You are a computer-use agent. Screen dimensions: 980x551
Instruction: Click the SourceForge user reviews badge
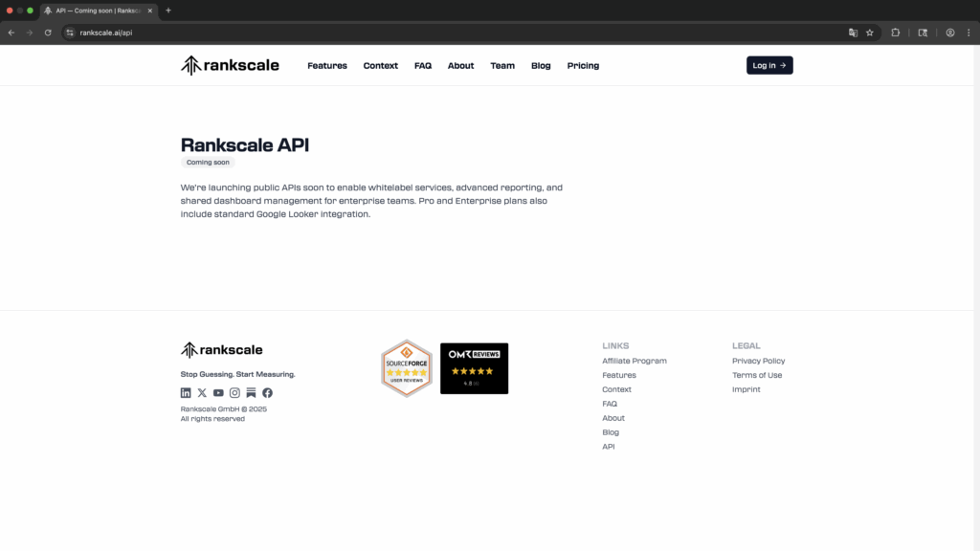tap(406, 368)
